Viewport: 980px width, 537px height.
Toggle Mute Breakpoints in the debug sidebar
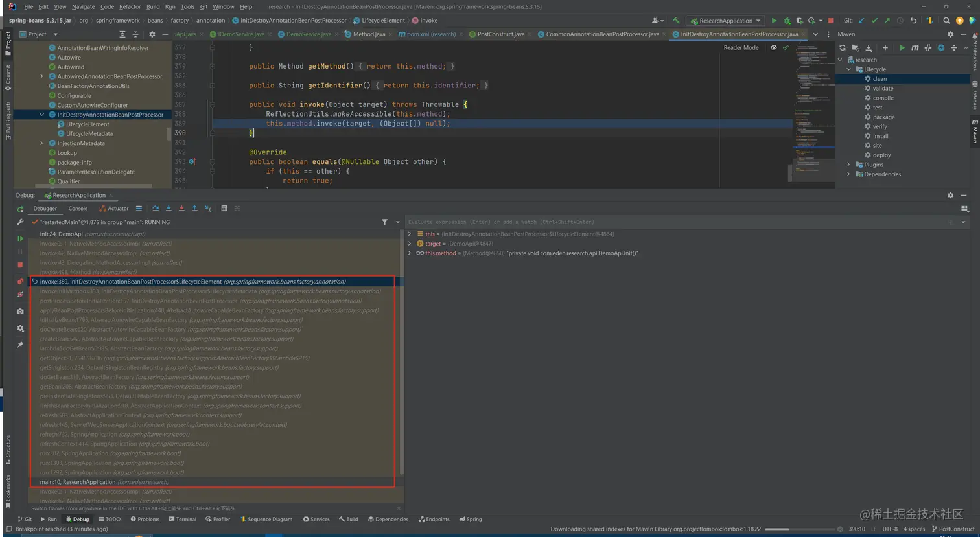coord(20,295)
